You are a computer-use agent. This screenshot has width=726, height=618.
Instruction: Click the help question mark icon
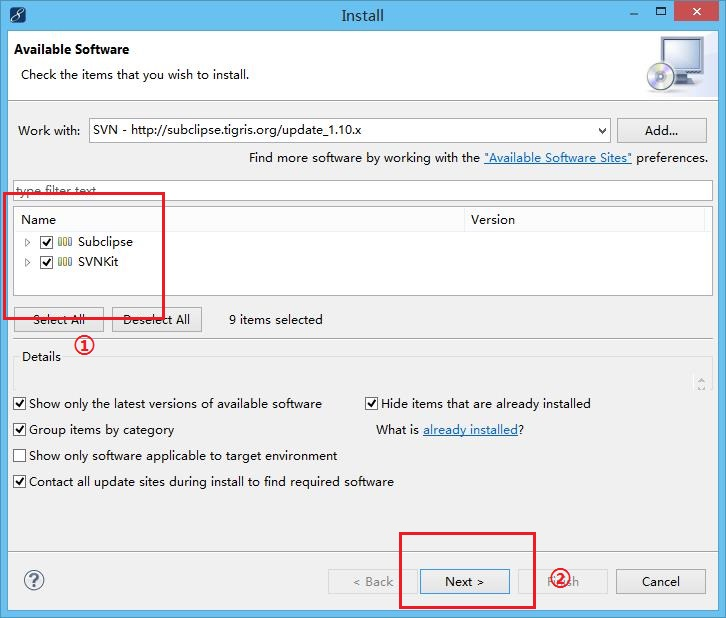pyautogui.click(x=34, y=580)
